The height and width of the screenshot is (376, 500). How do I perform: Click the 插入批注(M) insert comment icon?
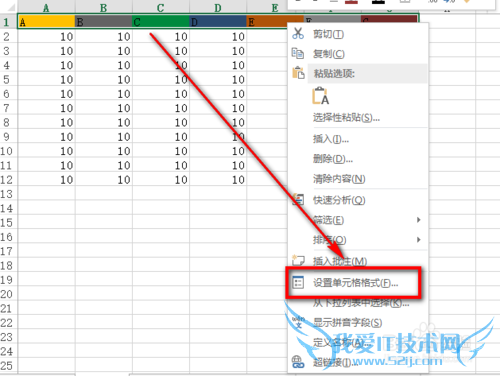click(x=298, y=260)
